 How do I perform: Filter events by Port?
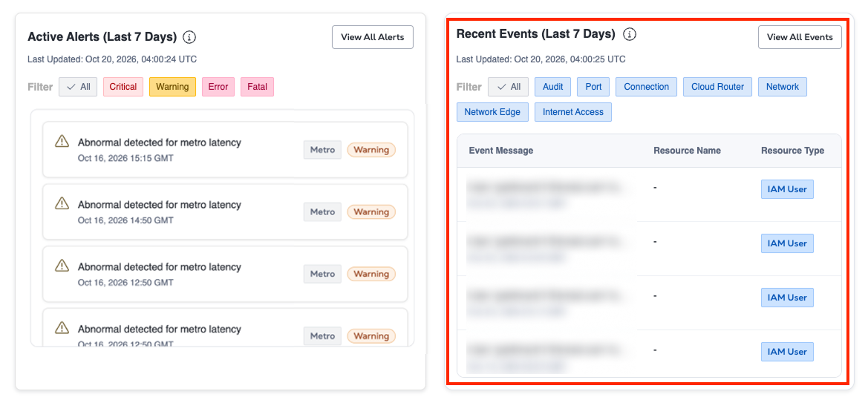click(593, 87)
